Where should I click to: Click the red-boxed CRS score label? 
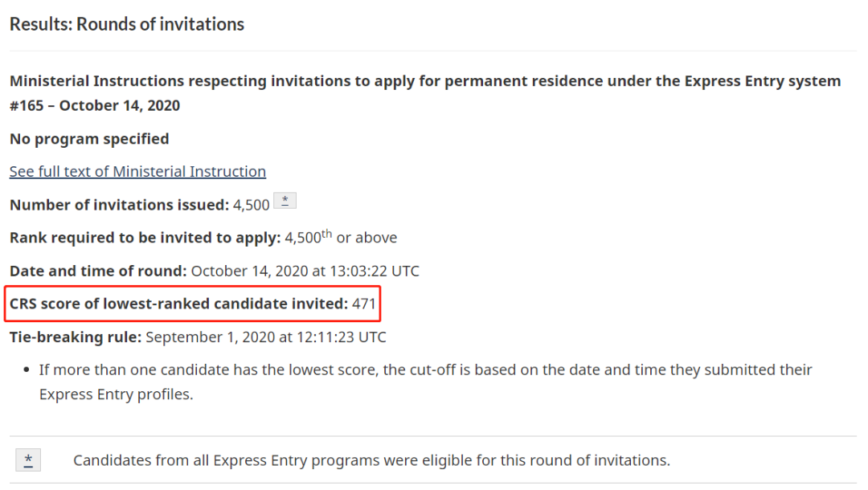pos(178,304)
